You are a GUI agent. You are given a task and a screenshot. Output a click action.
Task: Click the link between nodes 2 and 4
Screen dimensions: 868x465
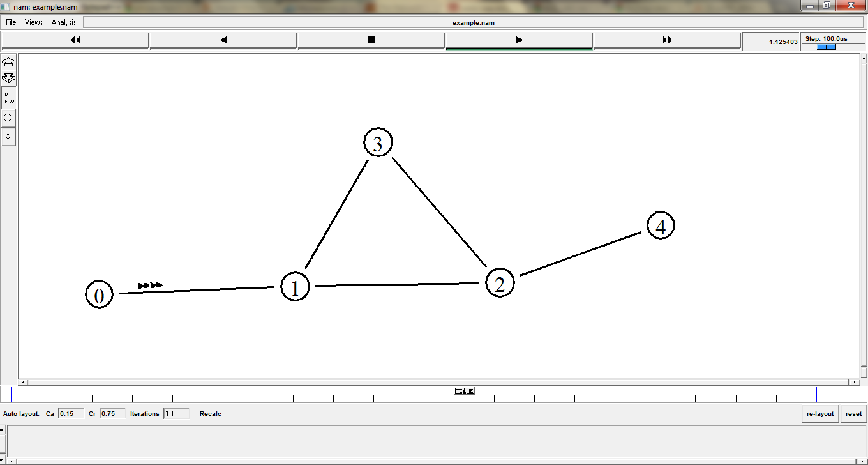point(580,254)
